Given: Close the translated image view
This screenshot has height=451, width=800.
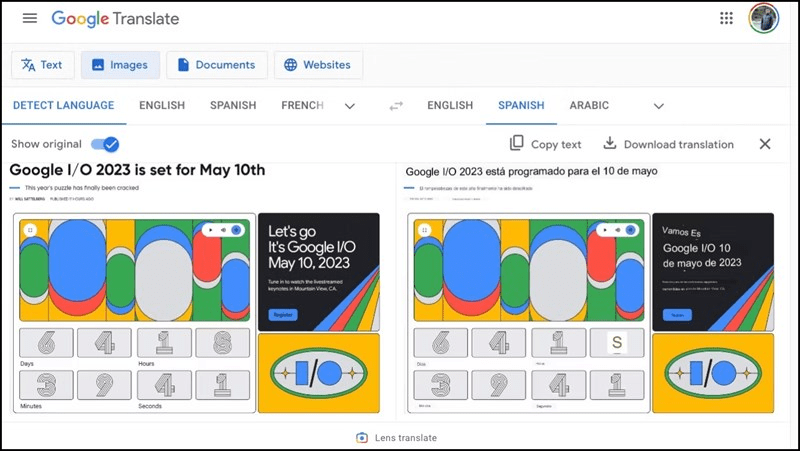Looking at the screenshot, I should click(765, 144).
